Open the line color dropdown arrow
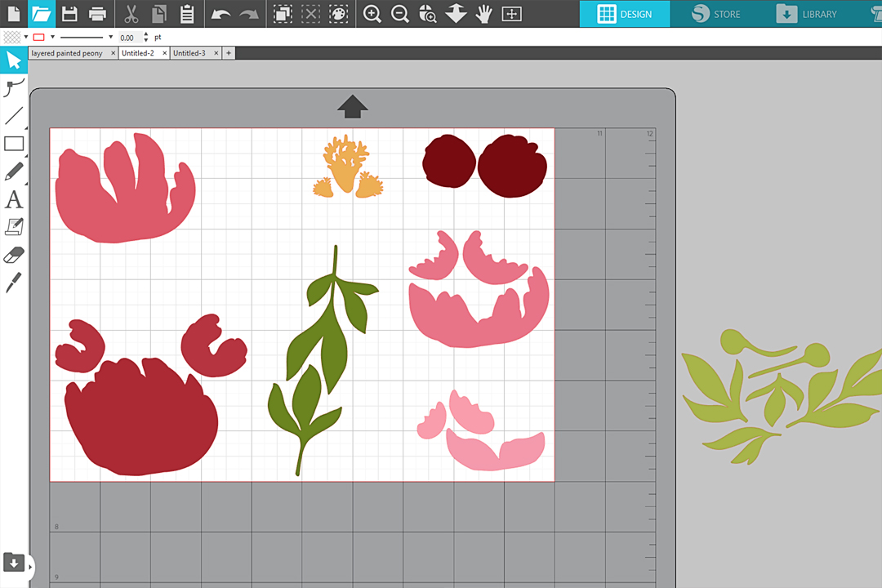The height and width of the screenshot is (588, 882). [52, 37]
